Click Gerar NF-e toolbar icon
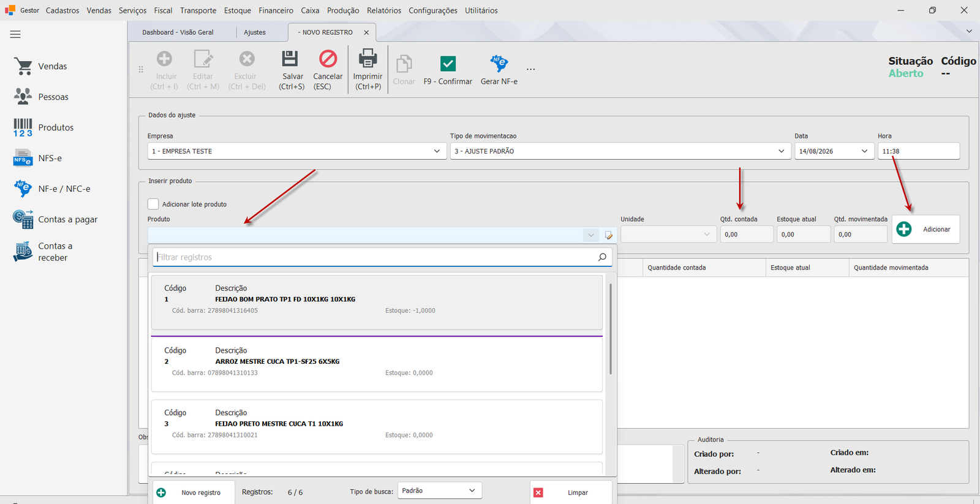The width and height of the screenshot is (980, 504). click(x=499, y=63)
